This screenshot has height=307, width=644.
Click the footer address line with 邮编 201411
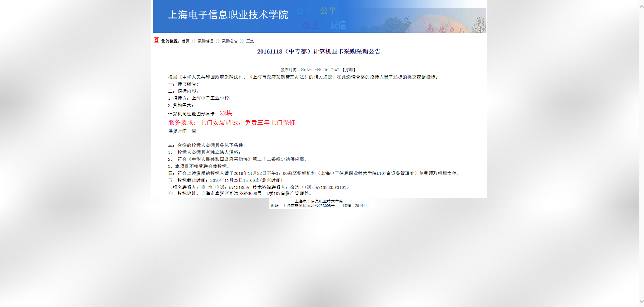(x=319, y=206)
